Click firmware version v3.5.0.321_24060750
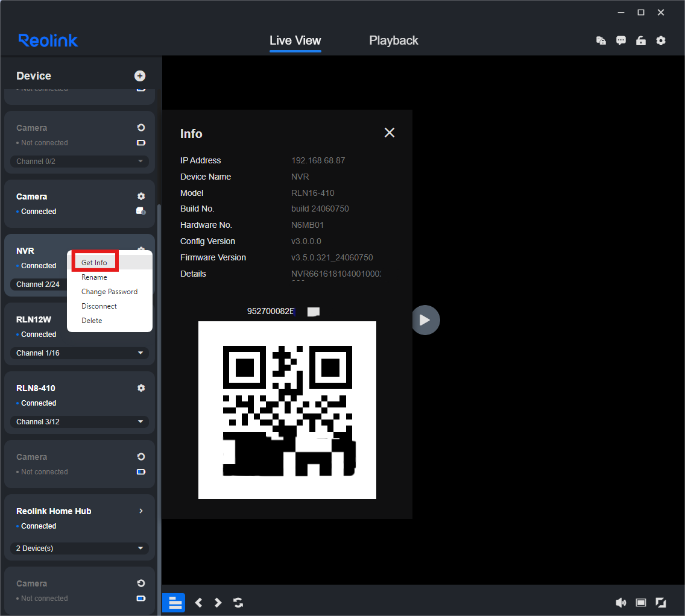 [332, 257]
